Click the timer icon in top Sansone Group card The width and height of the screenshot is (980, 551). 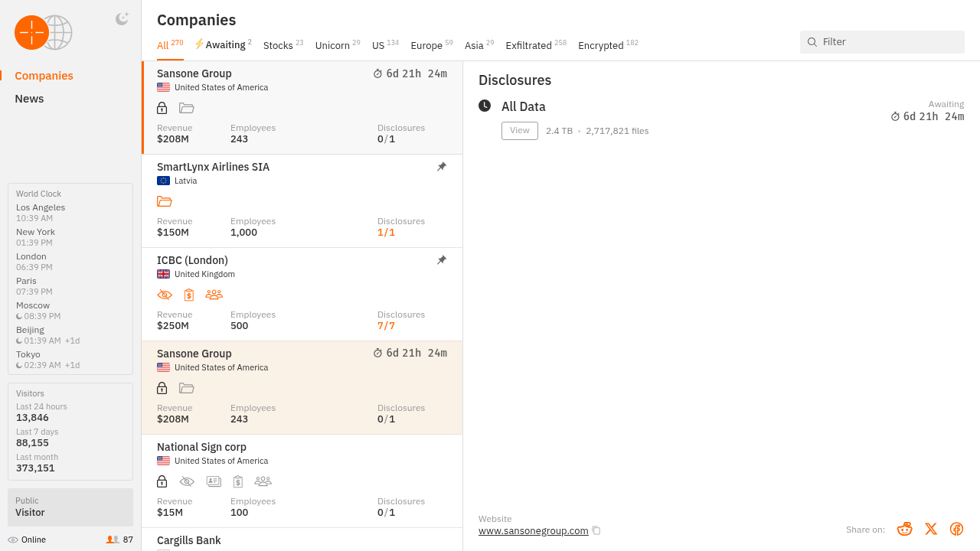377,74
